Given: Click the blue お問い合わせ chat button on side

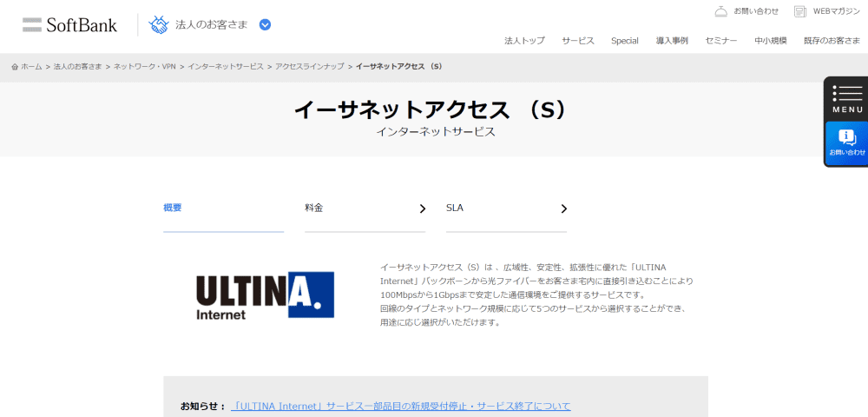Looking at the screenshot, I should coord(846,143).
